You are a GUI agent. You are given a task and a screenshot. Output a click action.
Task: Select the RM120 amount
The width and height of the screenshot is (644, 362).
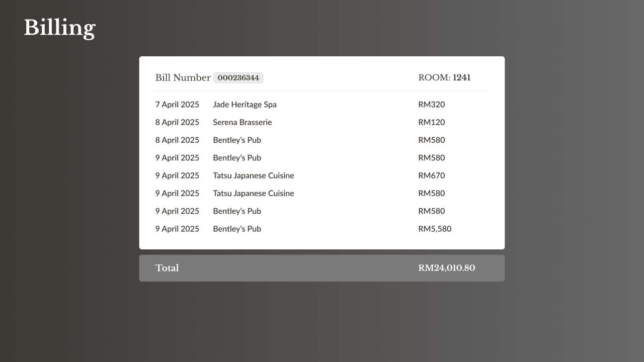[x=431, y=122]
